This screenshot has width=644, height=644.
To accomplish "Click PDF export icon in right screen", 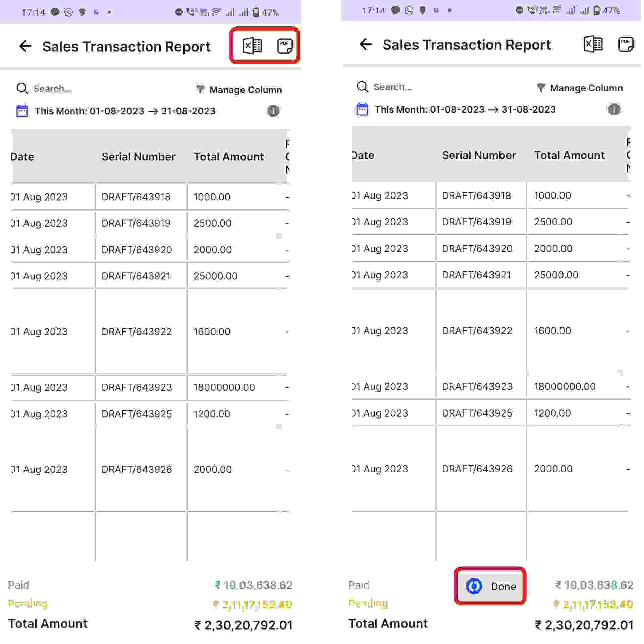I will (625, 44).
